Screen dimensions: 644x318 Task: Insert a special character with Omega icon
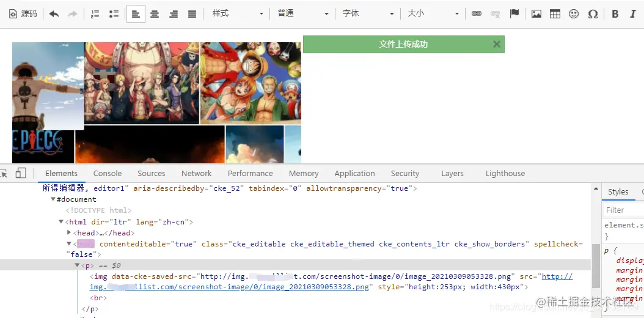click(x=593, y=13)
